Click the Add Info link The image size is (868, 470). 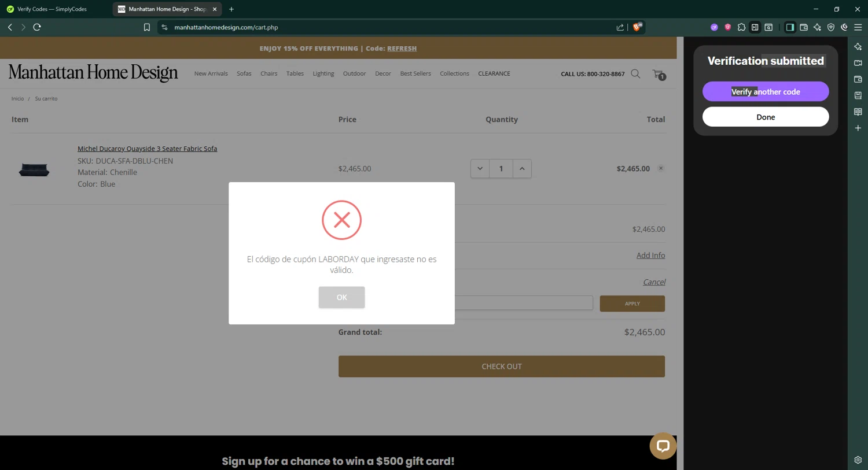650,256
